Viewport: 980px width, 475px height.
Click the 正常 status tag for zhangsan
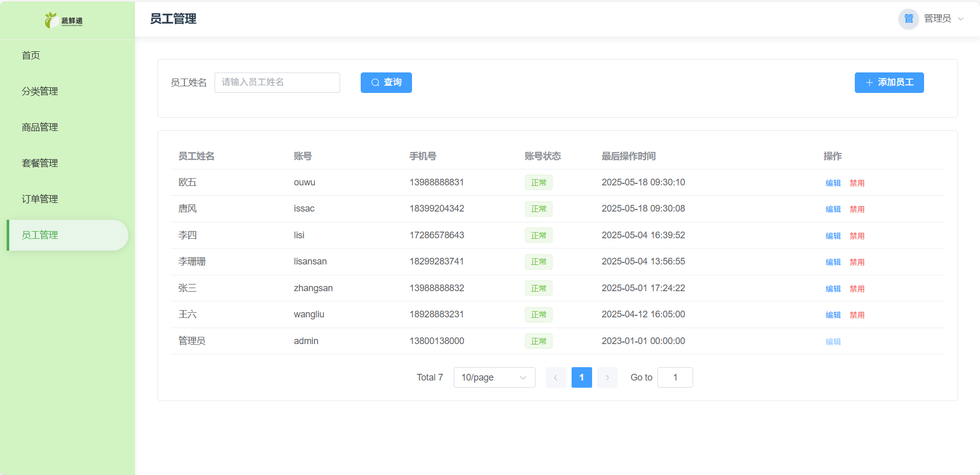(538, 288)
